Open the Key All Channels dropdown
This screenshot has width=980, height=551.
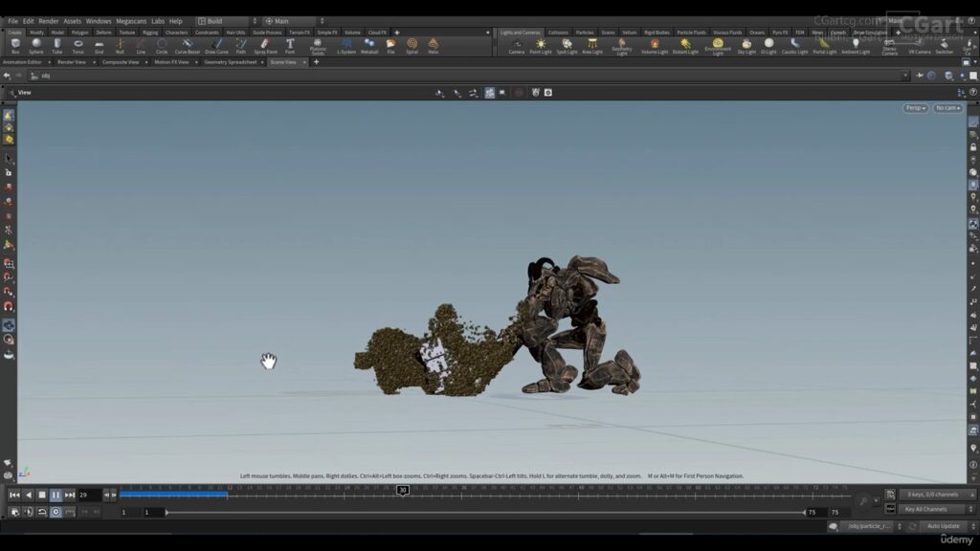pyautogui.click(x=936, y=509)
